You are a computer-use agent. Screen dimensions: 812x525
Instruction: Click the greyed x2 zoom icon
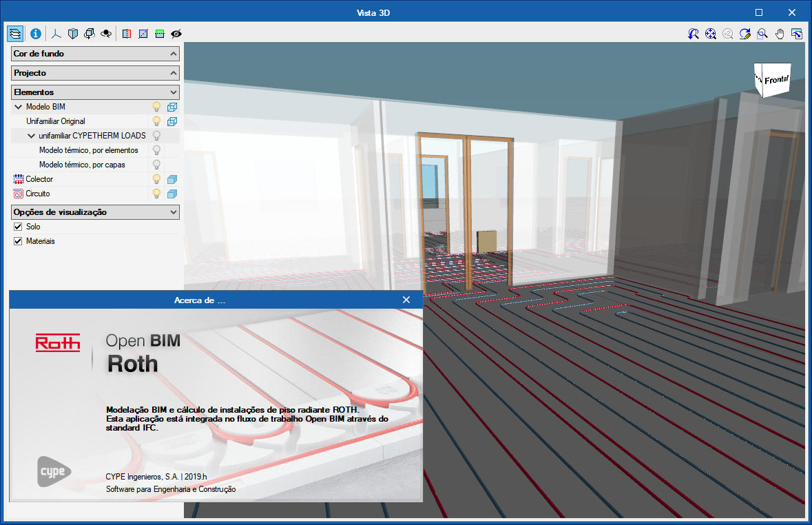tap(727, 34)
